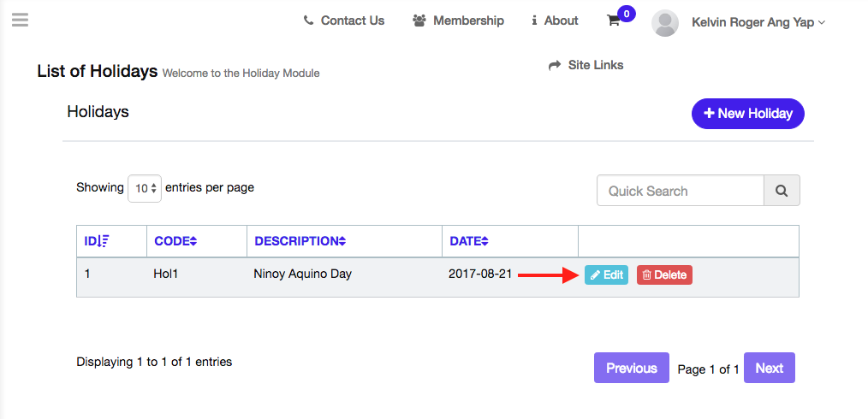Click the user avatar picture
868x419 pixels.
click(x=665, y=23)
